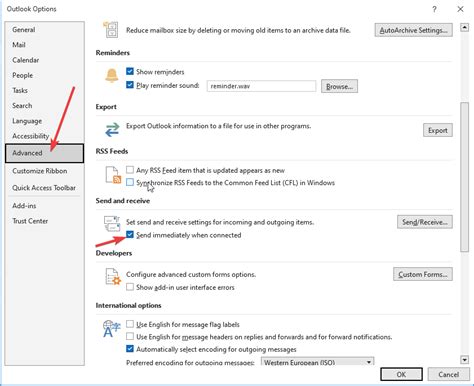Open Quick Access Toolbar settings
474x386 pixels.
coord(44,188)
